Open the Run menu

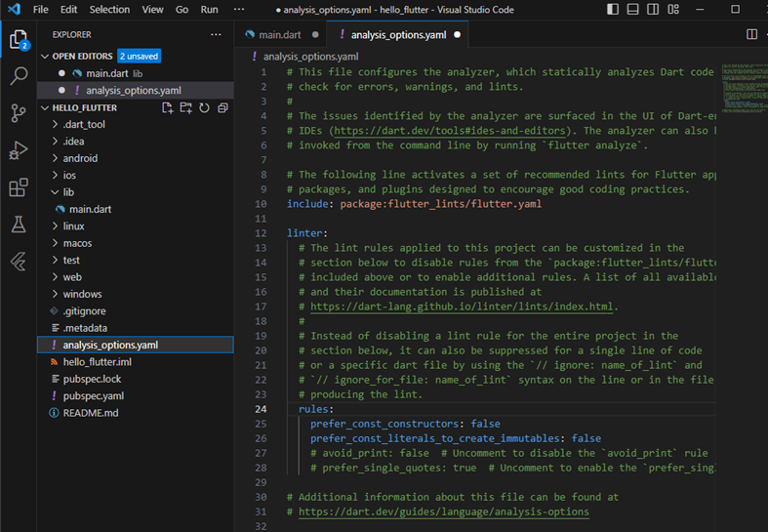(209, 10)
